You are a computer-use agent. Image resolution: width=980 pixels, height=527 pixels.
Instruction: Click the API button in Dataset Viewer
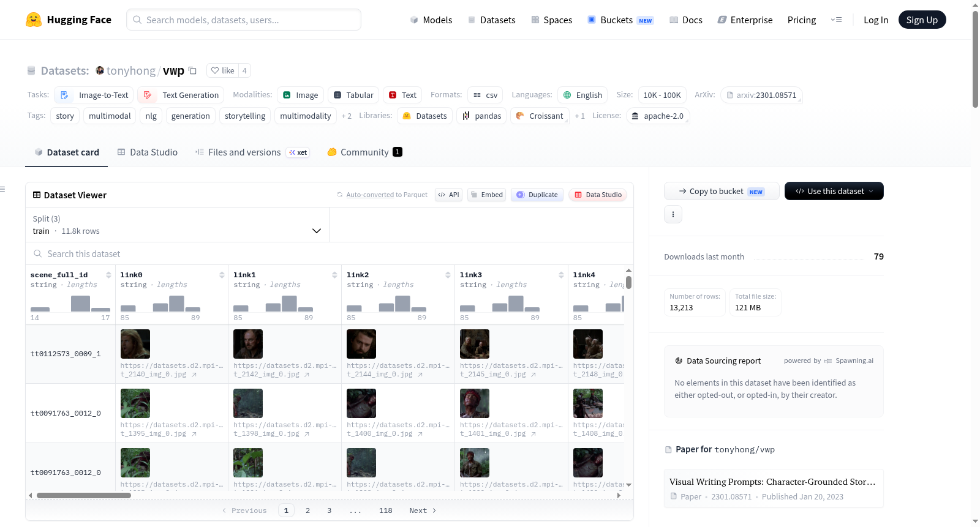click(448, 195)
